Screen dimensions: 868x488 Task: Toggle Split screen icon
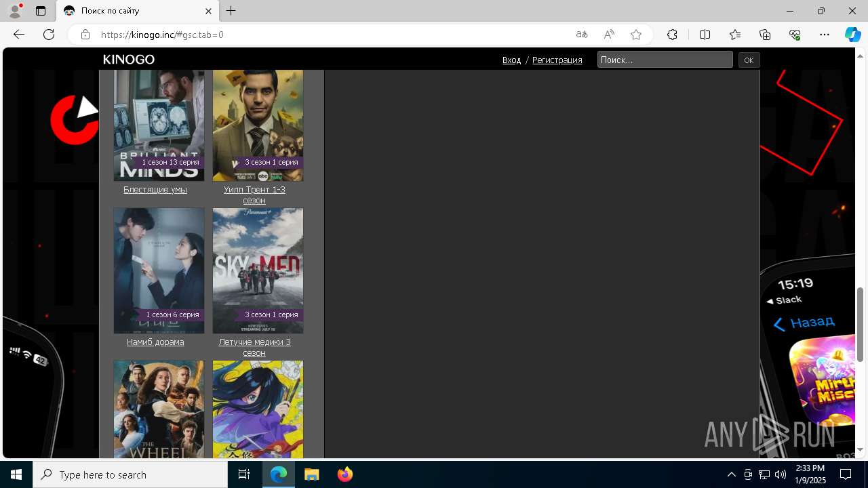[x=705, y=35]
